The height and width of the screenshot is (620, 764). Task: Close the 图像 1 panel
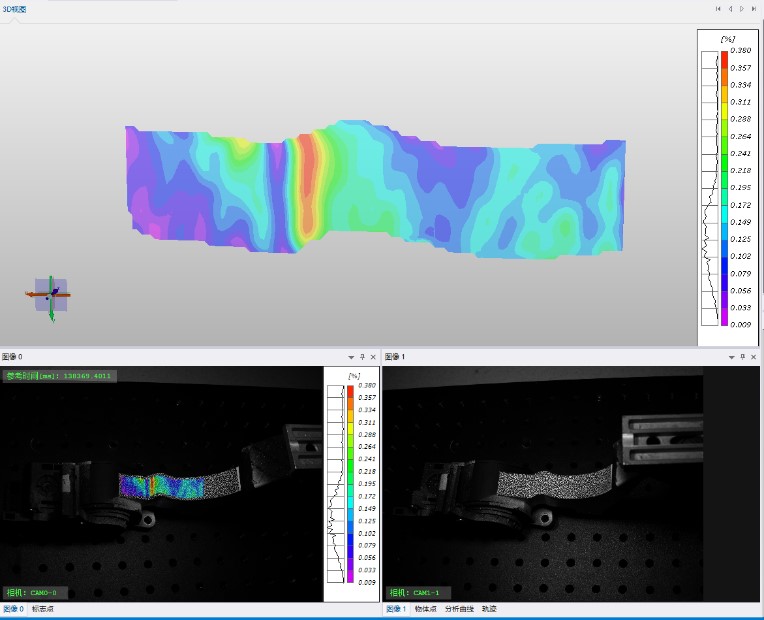[757, 357]
